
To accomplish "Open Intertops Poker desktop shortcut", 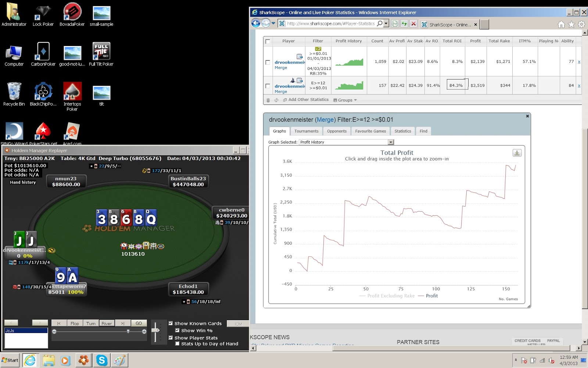I will (x=72, y=97).
